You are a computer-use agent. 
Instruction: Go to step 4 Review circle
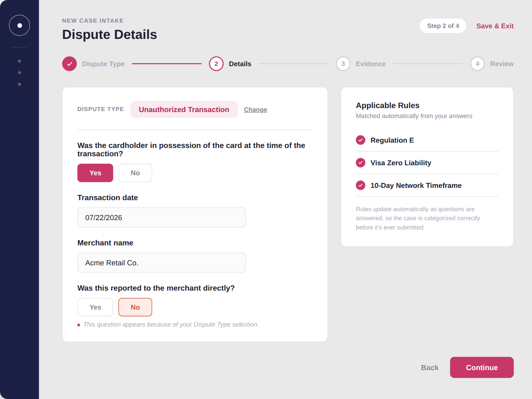(x=477, y=64)
